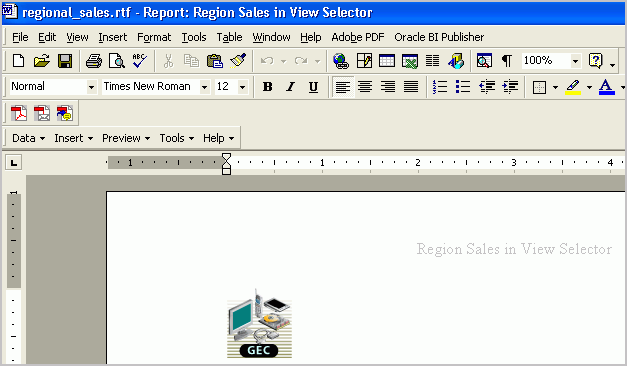627x366 pixels.
Task: Select the Format Painter brush
Action: click(x=238, y=61)
